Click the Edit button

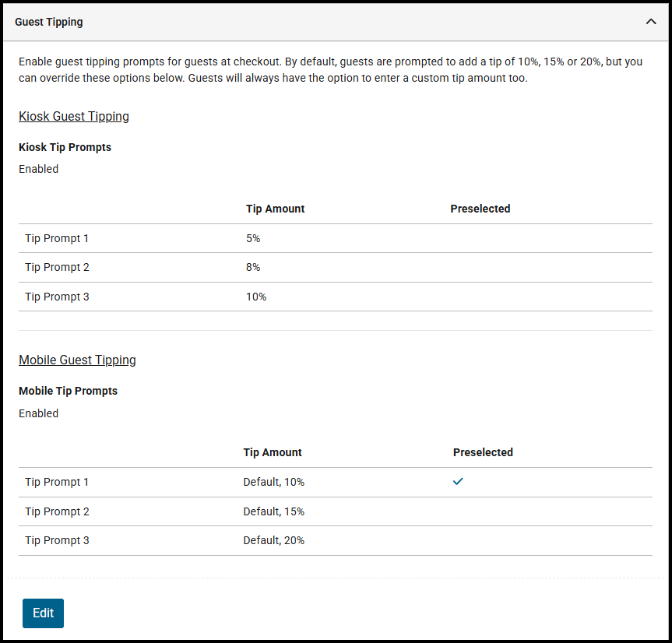click(x=44, y=613)
